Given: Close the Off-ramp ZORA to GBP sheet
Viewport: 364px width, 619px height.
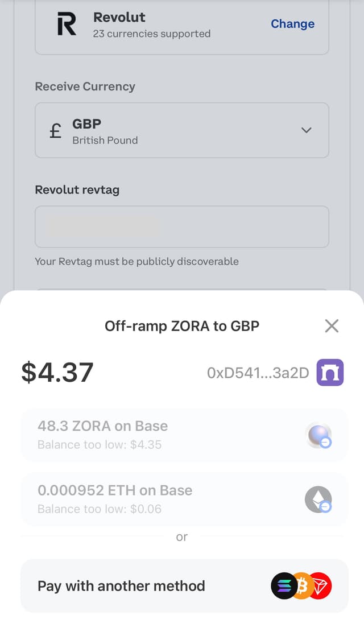Looking at the screenshot, I should (x=332, y=325).
